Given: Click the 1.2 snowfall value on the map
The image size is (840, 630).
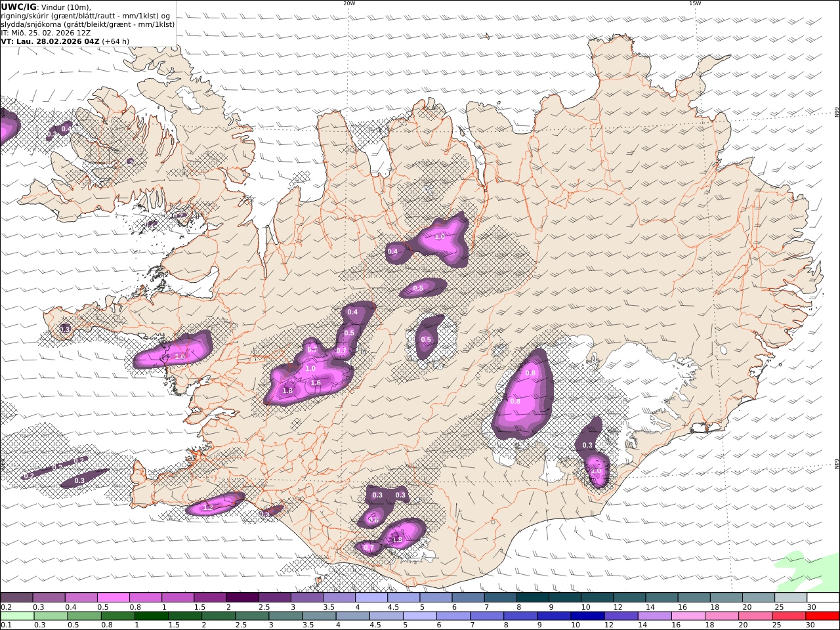Looking at the screenshot, I should pos(208,507).
